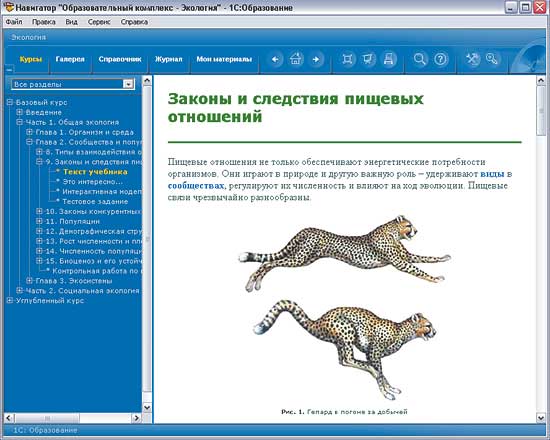Image resolution: width=550 pixels, height=440 pixels.
Task: Follow the сообществах hyperlink
Action: (x=196, y=186)
